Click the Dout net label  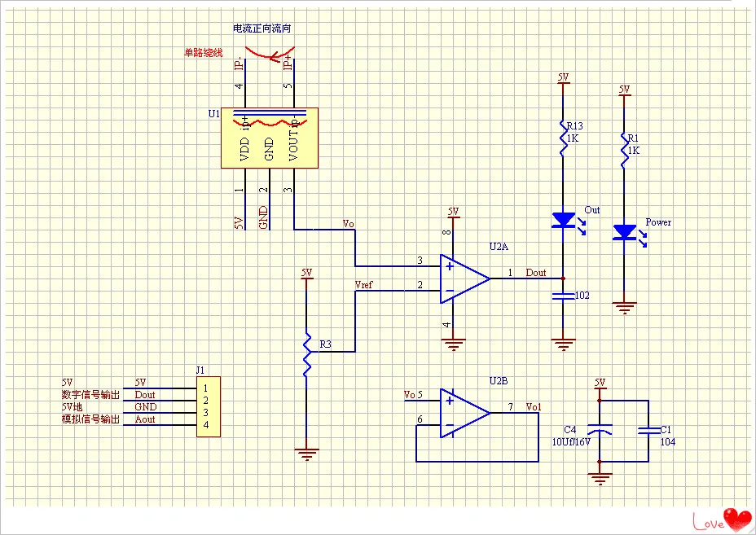click(x=535, y=274)
